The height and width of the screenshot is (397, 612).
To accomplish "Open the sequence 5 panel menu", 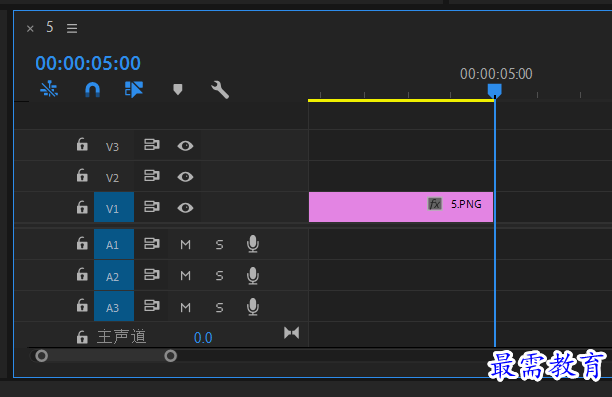I will (72, 28).
